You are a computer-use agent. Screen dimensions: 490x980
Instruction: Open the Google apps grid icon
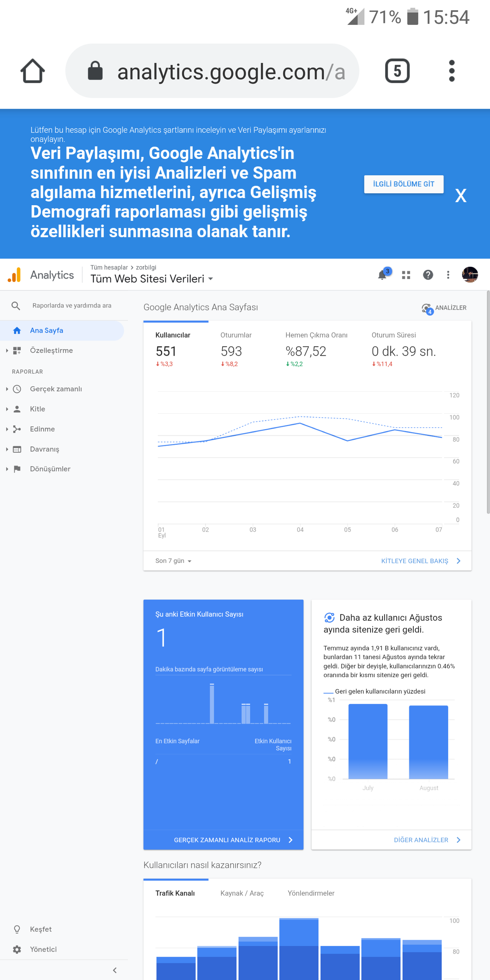tap(406, 275)
